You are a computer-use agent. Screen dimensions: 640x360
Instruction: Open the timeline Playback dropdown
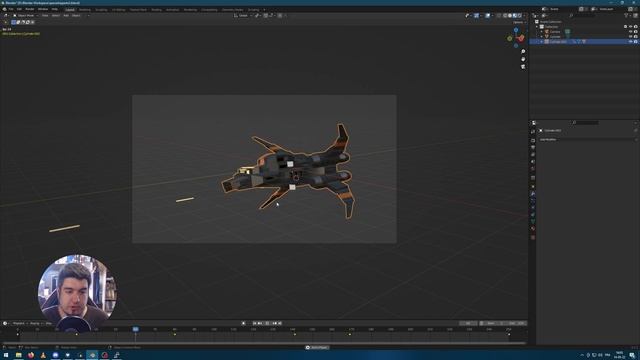point(19,323)
